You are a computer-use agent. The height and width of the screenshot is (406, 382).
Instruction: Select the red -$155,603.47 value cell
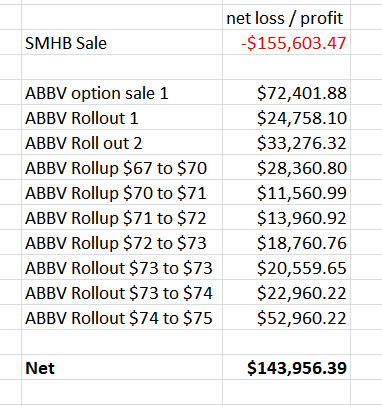click(286, 42)
